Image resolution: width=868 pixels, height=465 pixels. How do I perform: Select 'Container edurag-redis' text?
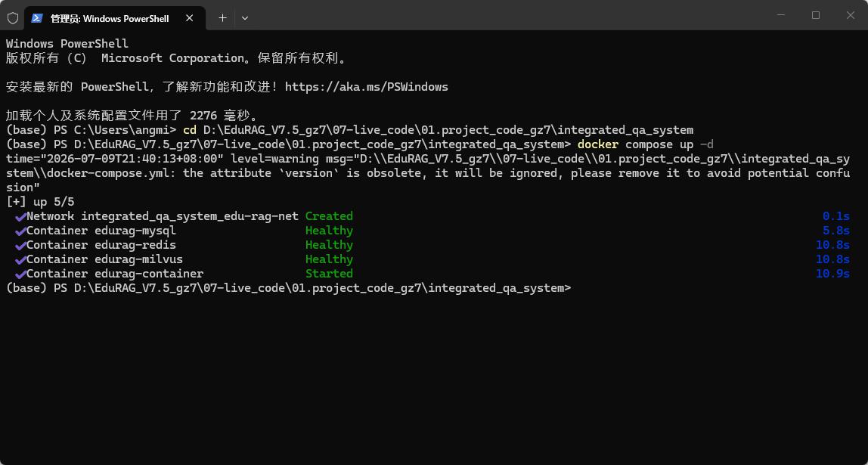pyautogui.click(x=101, y=245)
